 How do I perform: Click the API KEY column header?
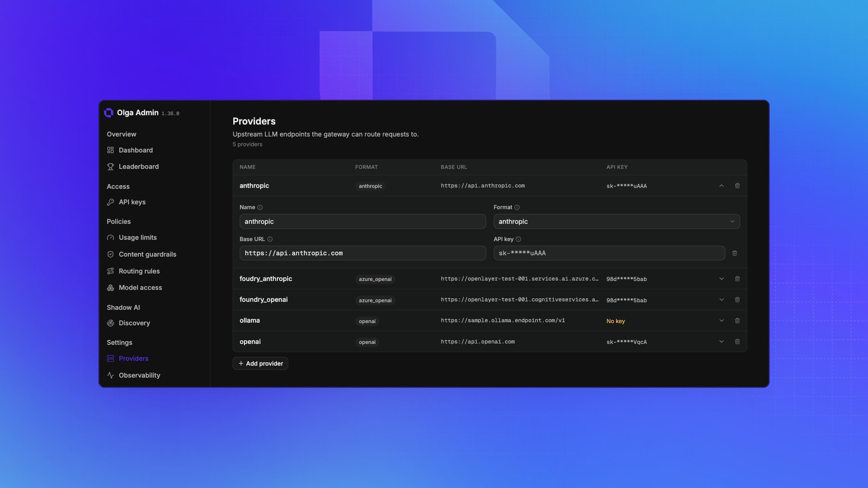(617, 167)
